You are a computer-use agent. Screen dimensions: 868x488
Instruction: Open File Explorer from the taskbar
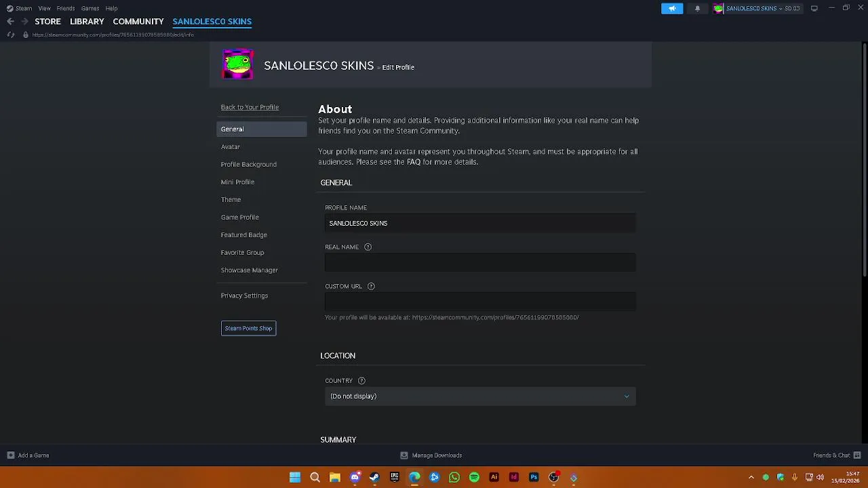(334, 477)
